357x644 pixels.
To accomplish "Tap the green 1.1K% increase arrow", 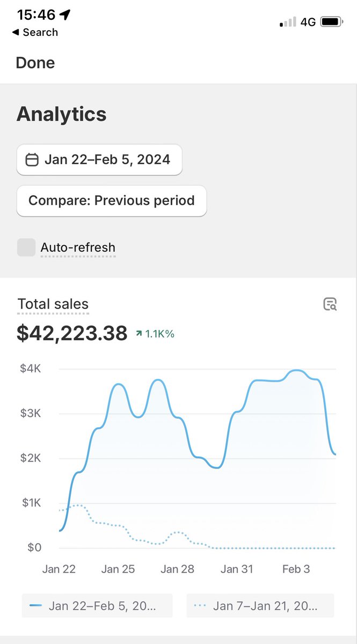I will [139, 334].
